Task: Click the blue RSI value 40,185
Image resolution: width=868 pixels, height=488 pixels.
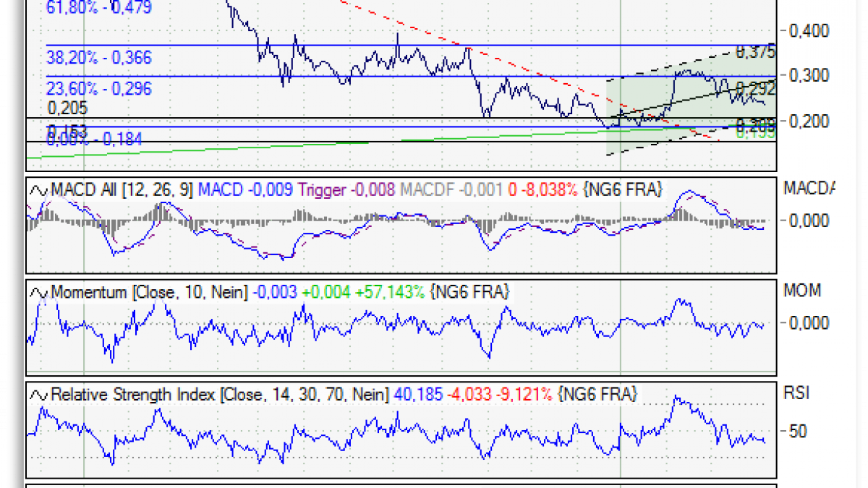Action: [414, 395]
